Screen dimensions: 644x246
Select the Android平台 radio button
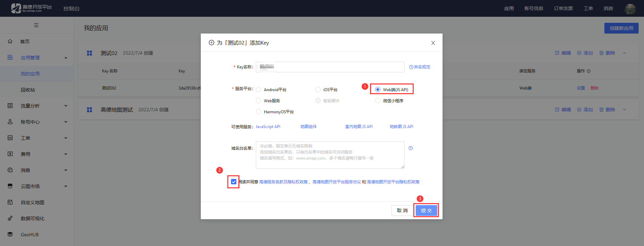(259, 89)
